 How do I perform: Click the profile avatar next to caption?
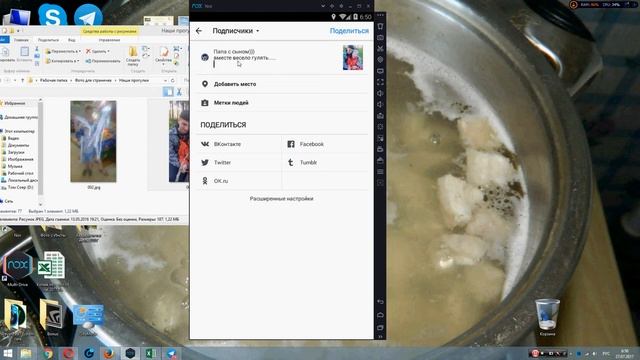[205, 58]
